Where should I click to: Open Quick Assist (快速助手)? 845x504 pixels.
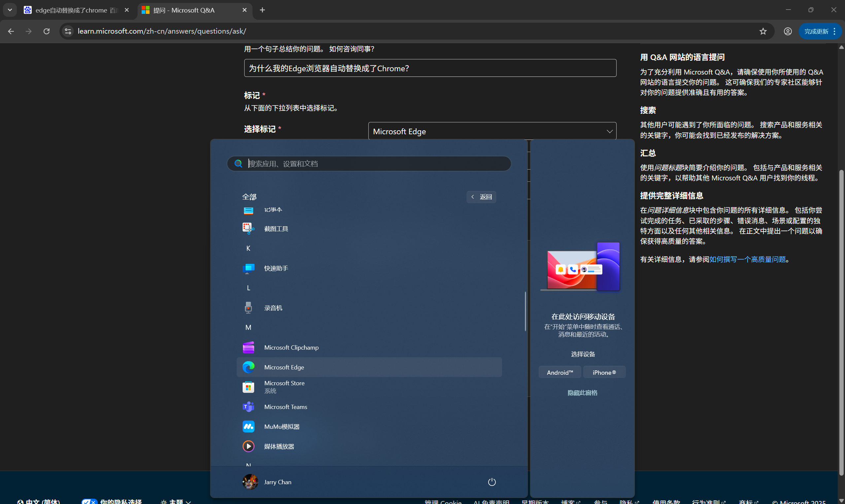276,268
